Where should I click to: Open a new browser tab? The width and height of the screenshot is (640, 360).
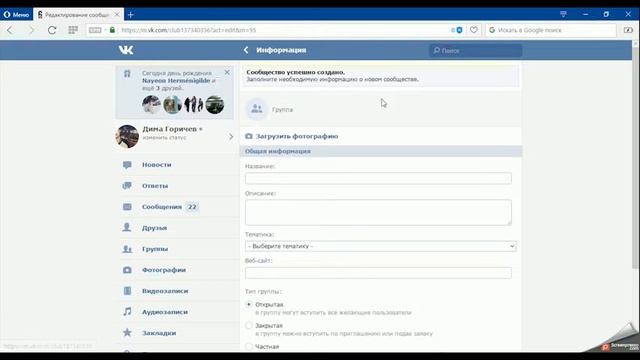click(131, 15)
